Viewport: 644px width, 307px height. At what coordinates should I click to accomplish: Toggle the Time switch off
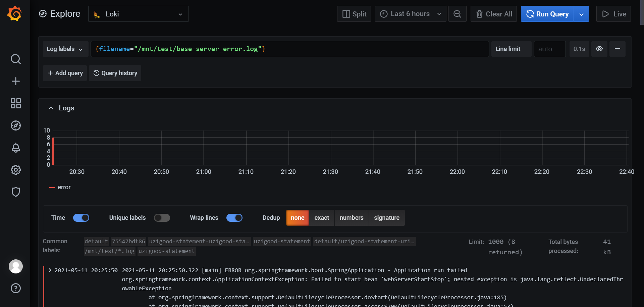pyautogui.click(x=81, y=218)
